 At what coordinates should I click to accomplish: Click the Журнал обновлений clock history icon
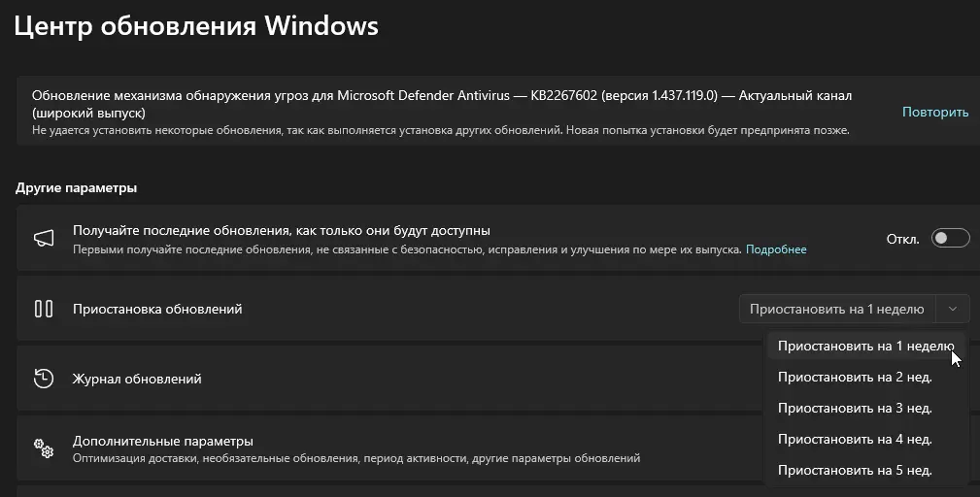click(x=44, y=379)
